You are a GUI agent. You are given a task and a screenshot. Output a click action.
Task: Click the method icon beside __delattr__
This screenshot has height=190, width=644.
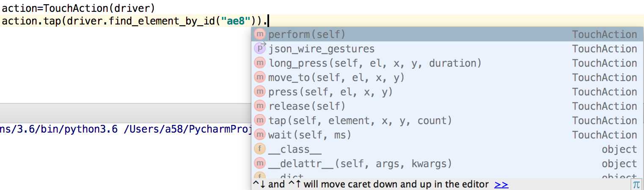click(259, 164)
